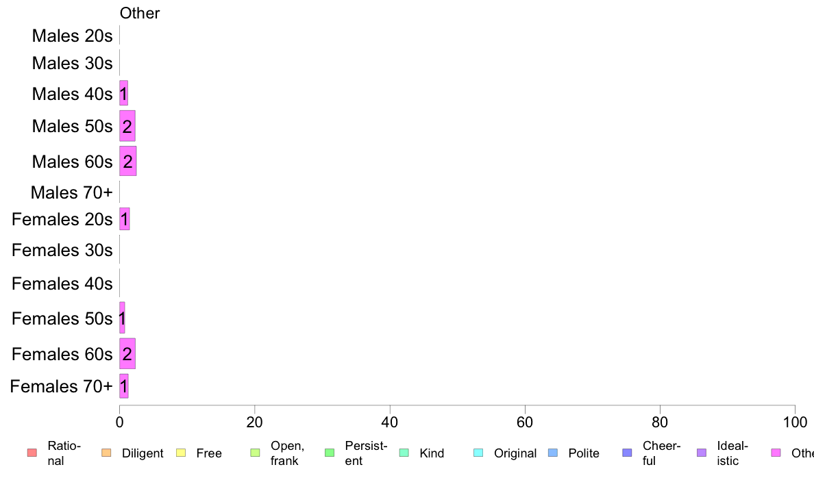Click the Idealistic legend swatch
The height and width of the screenshot is (504, 814).
[x=702, y=453]
